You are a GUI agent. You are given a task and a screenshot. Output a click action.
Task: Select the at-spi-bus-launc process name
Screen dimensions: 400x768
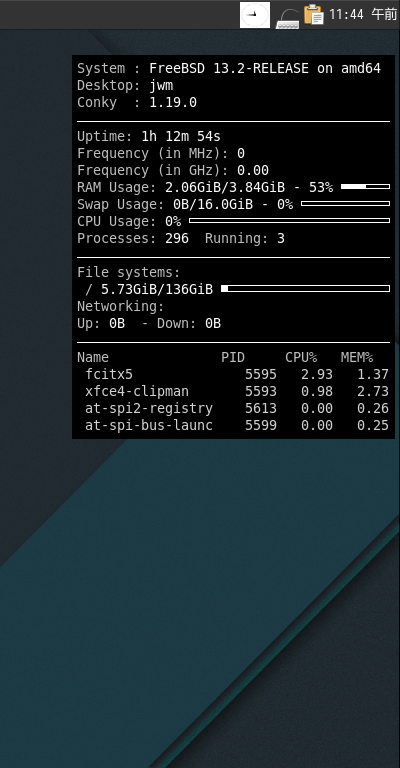[149, 425]
